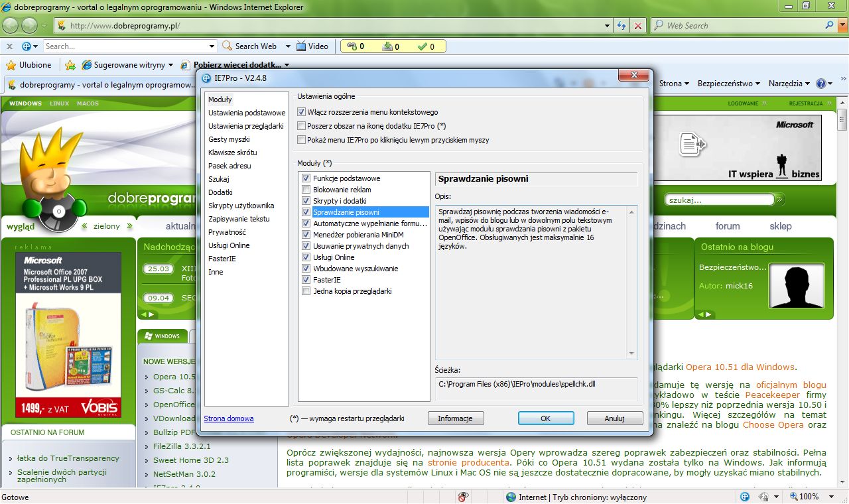Toggle Sprawdzanie pisowni module checkbox

(x=306, y=212)
